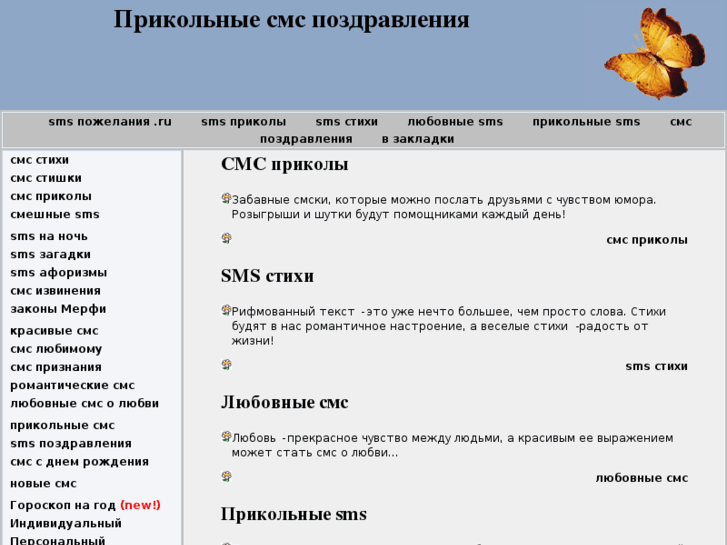The height and width of the screenshot is (545, 727).
Task: Open sidebar link 'смс приколы'
Action: pyautogui.click(x=51, y=196)
